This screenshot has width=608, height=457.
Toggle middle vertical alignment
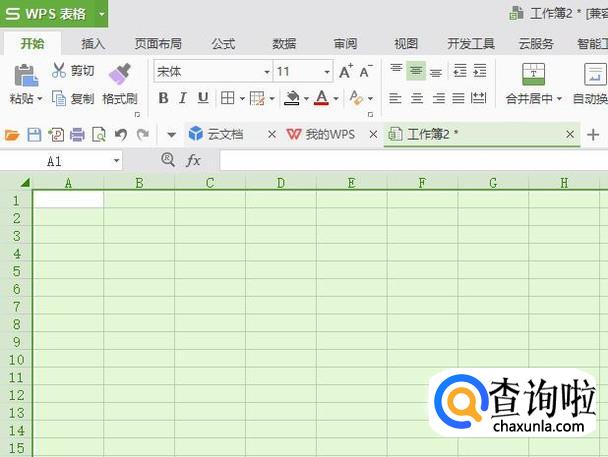pyautogui.click(x=416, y=71)
